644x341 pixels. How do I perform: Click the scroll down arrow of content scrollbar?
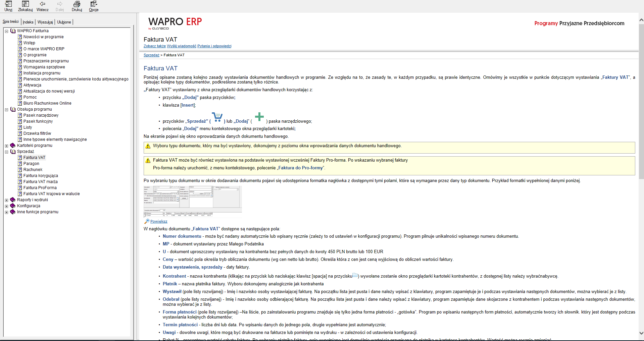click(x=641, y=333)
